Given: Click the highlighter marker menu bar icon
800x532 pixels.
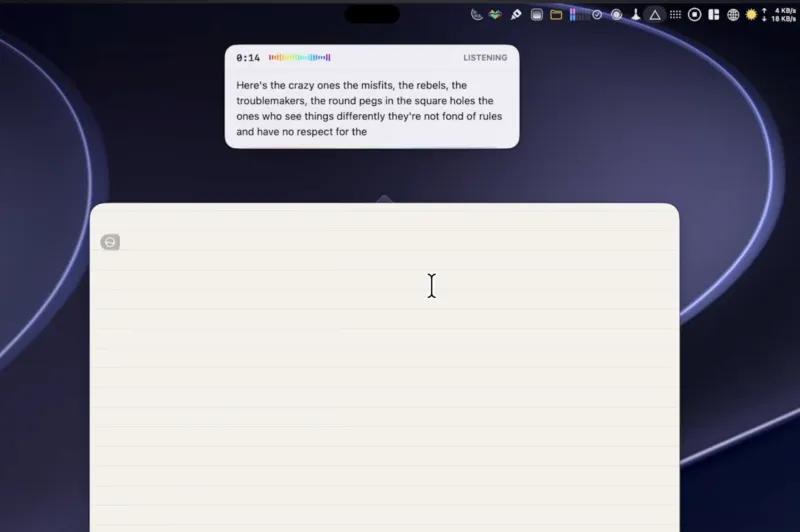Looking at the screenshot, I should [516, 15].
